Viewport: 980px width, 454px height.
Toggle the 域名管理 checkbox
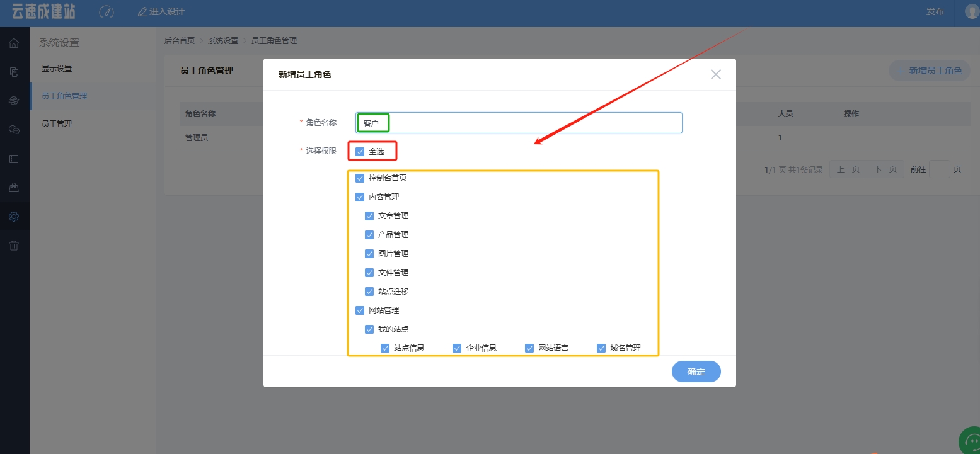click(601, 348)
